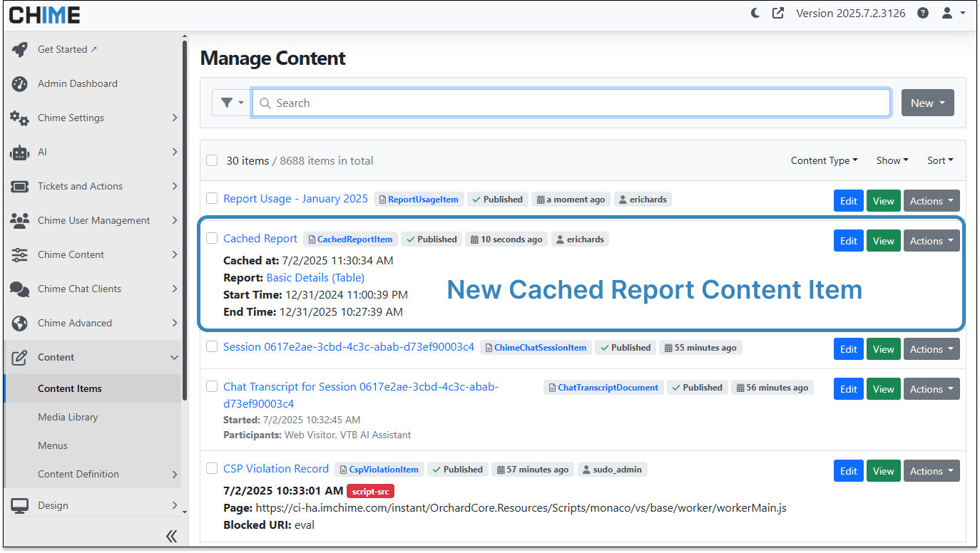This screenshot has width=980, height=553.
Task: Click Edit for Cached Report
Action: [849, 241]
